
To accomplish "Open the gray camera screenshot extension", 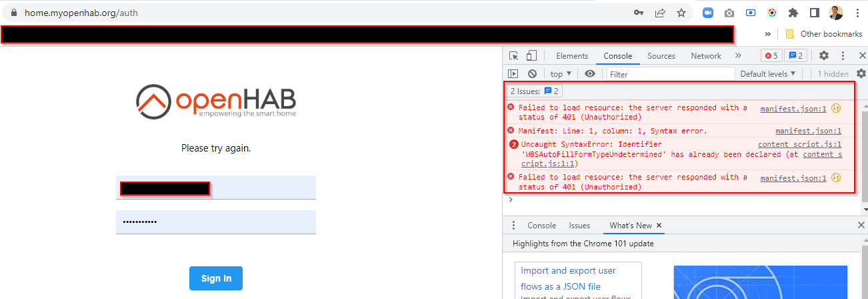I will (x=729, y=13).
